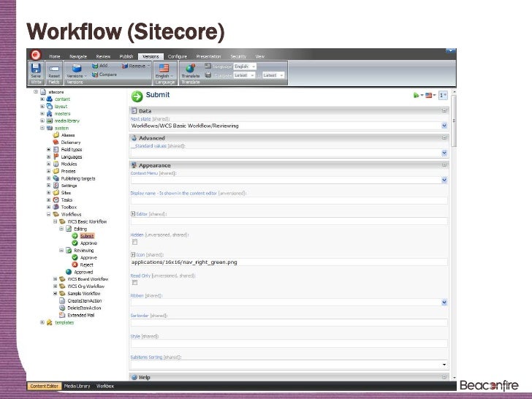
Task: Open the Ribbon field dropdown
Action: point(444,303)
